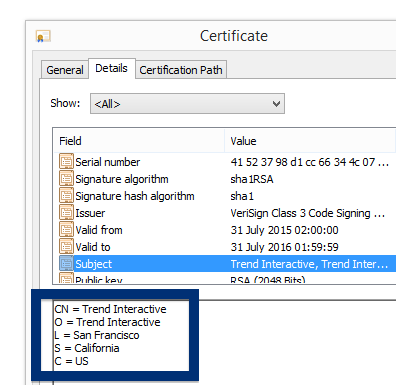Select the Valid to row label
Screen dimensions: 396x385
[x=93, y=247]
